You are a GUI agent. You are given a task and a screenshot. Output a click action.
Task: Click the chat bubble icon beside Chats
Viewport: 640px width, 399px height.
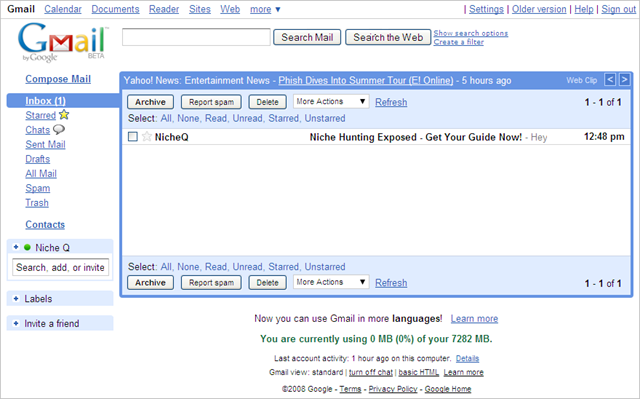point(59,130)
